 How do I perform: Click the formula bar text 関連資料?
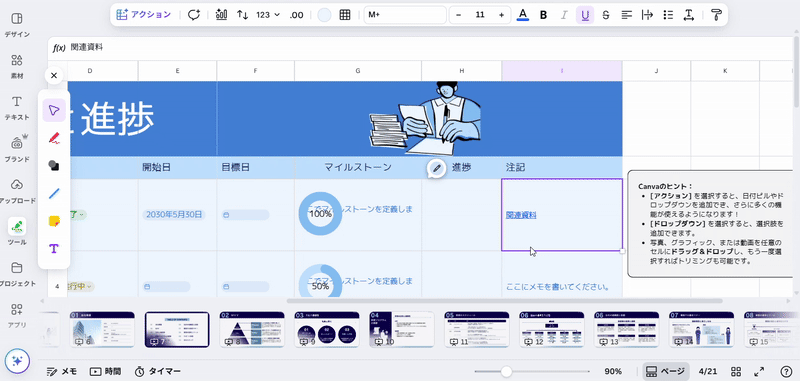(x=87, y=47)
